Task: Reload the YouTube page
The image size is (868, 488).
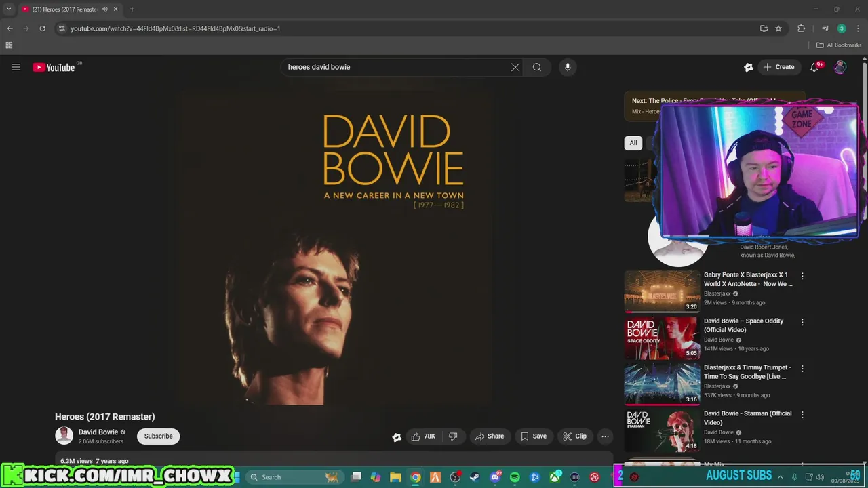Action: [42, 28]
